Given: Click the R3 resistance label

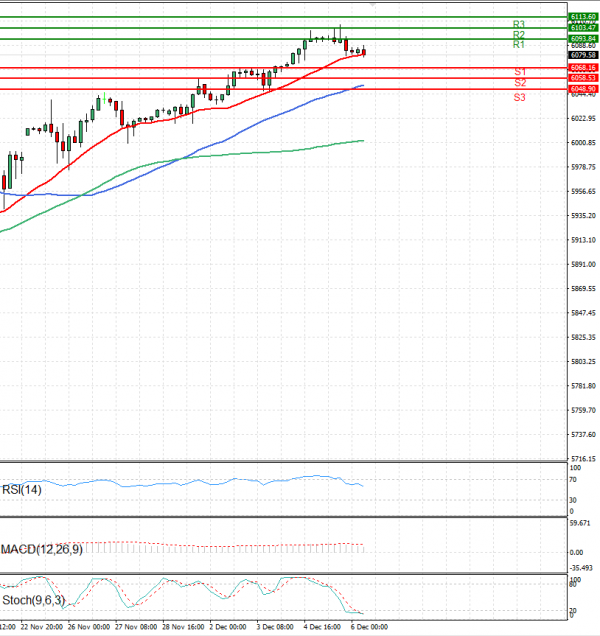Looking at the screenshot, I should pyautogui.click(x=519, y=24).
